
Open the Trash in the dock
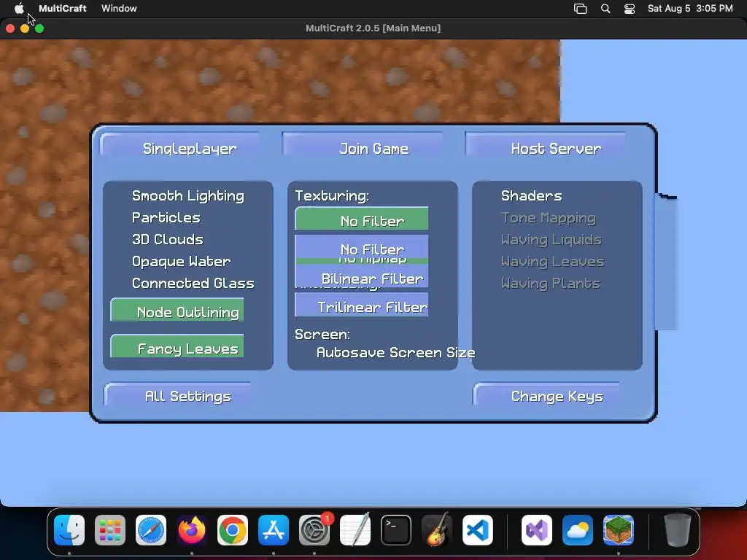678,530
